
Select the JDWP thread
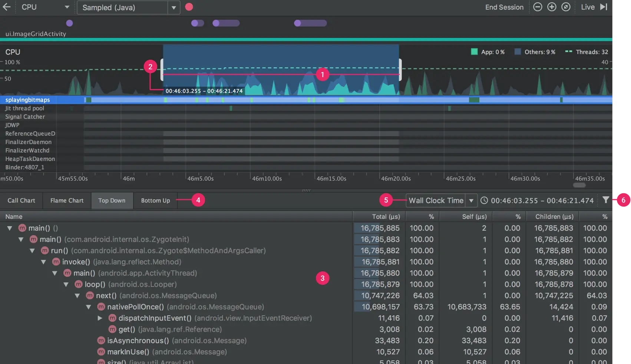click(306, 125)
